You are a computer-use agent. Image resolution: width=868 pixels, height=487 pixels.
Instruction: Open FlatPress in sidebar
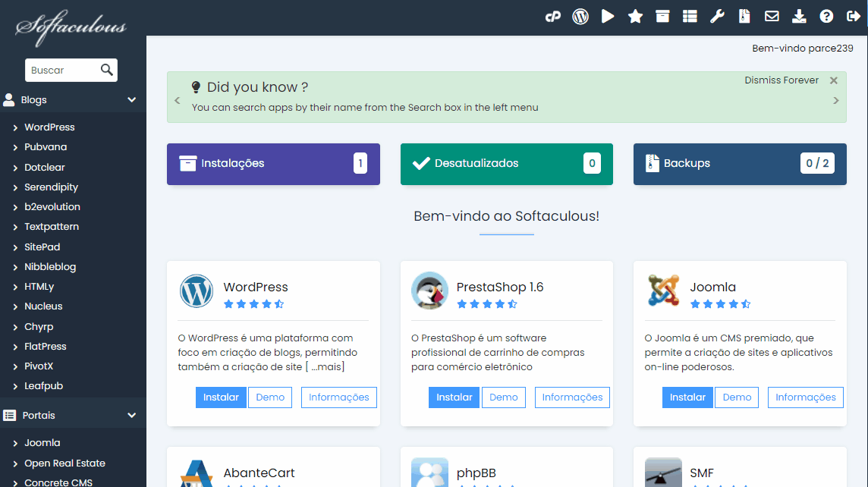pyautogui.click(x=45, y=347)
